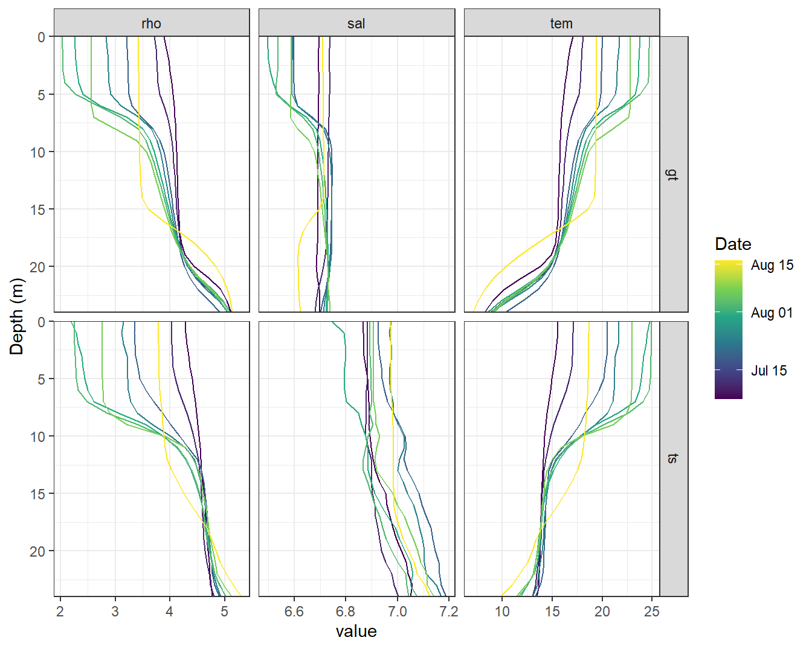Viewport: 812px width, 649px height.
Task: Click x-axis tick label '6.6'
Action: click(294, 612)
